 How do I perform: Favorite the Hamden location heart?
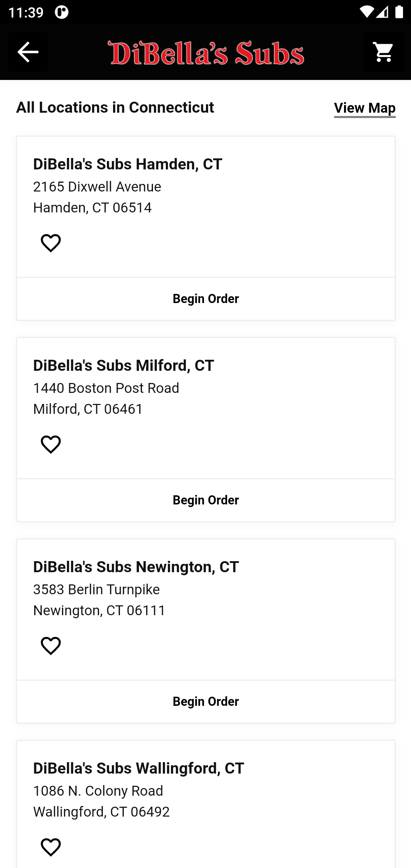point(51,243)
